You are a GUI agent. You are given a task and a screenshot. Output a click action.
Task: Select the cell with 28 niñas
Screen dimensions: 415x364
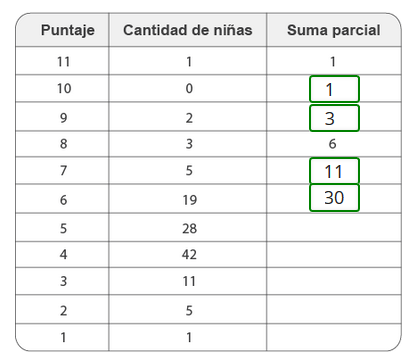tap(188, 227)
